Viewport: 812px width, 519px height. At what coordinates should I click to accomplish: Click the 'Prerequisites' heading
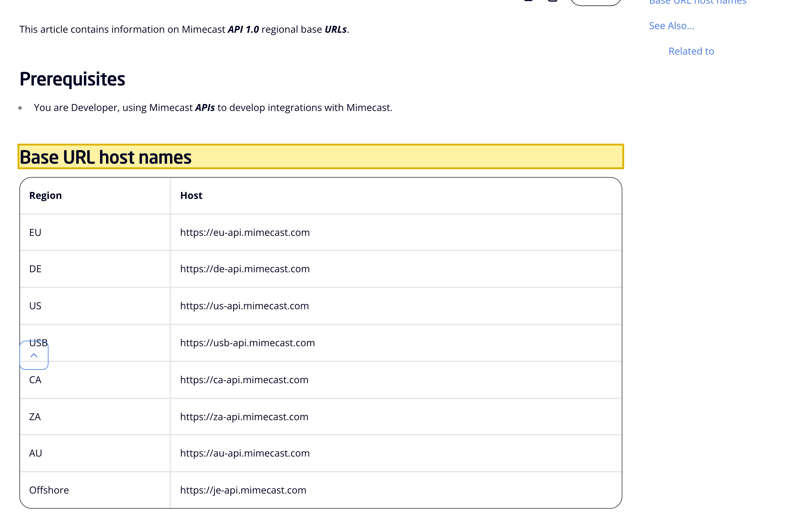72,79
